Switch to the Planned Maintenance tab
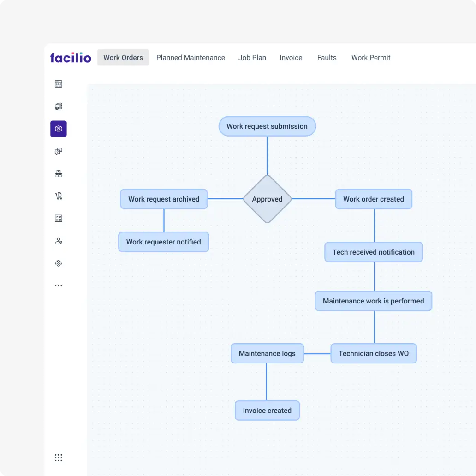This screenshot has width=476, height=476. click(x=190, y=57)
